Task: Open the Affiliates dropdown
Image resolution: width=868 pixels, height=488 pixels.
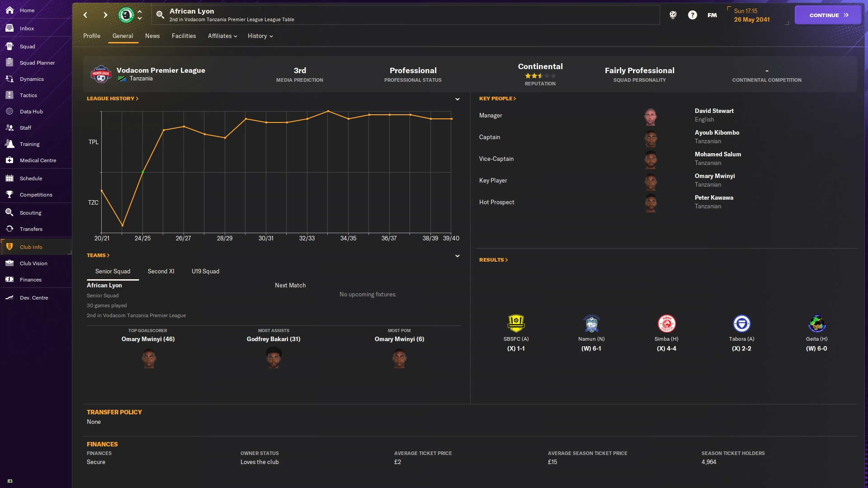Action: pyautogui.click(x=222, y=36)
